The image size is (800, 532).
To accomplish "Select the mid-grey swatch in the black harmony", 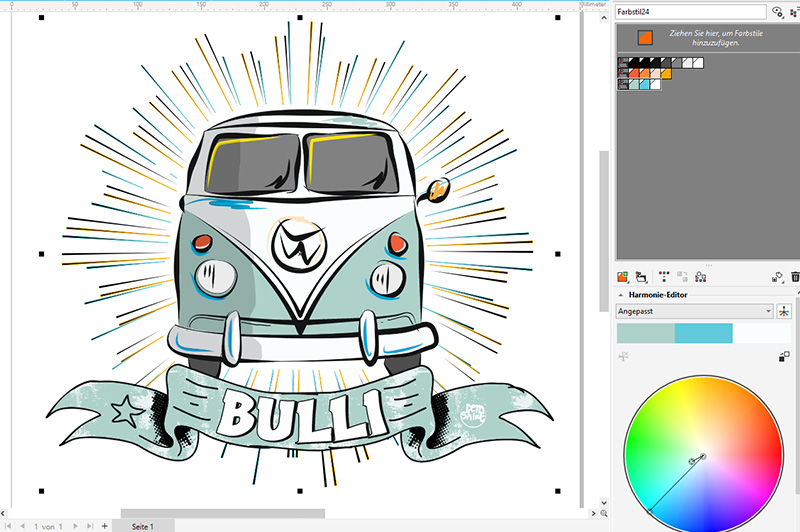I will (x=677, y=63).
